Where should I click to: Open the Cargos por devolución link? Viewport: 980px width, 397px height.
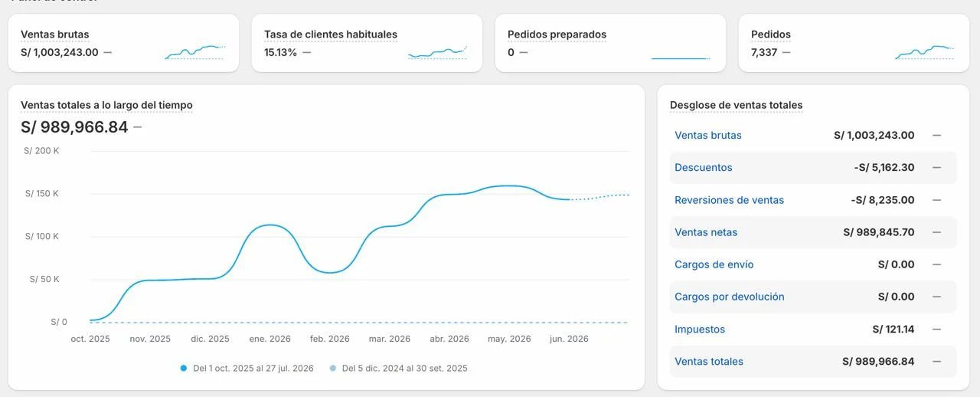(x=730, y=297)
